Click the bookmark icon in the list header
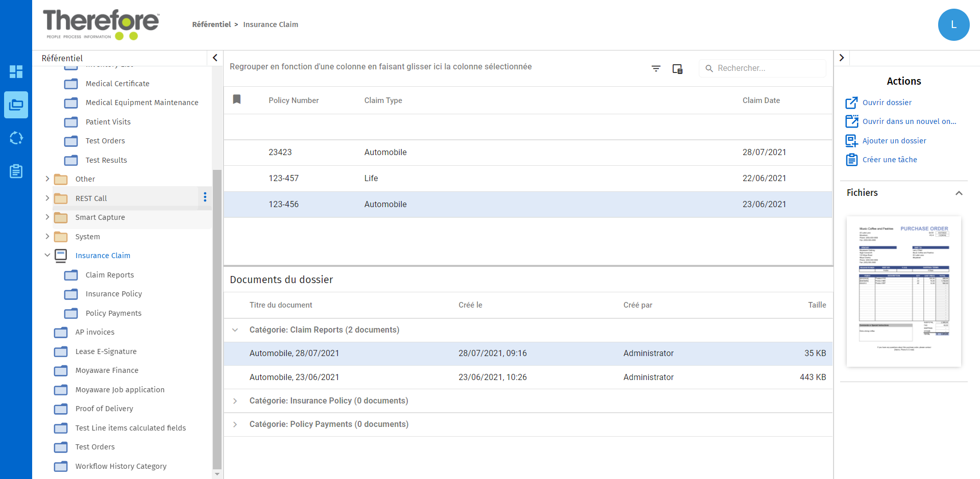Screen dimensions: 980x479 click(237, 99)
